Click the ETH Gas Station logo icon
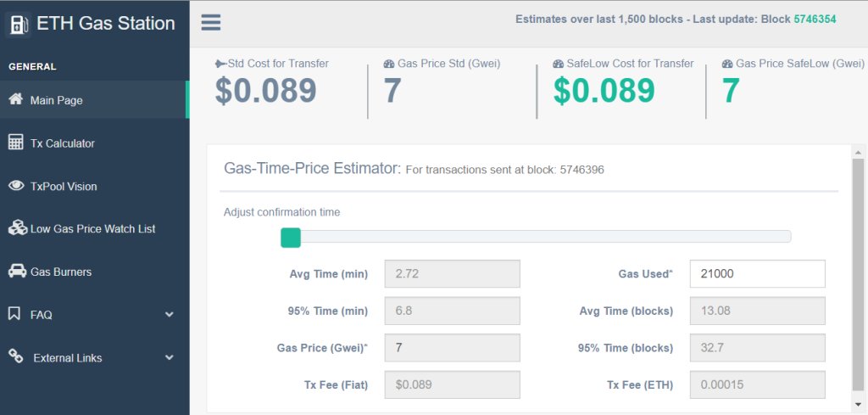The height and width of the screenshot is (415, 868). (18, 24)
